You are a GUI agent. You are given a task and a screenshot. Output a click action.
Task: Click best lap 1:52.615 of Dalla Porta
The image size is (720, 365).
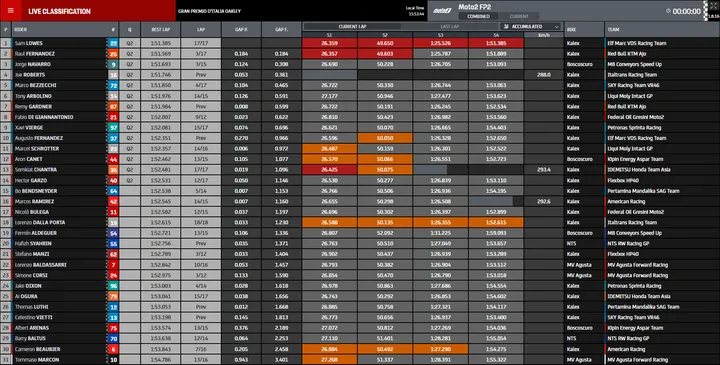pos(161,223)
